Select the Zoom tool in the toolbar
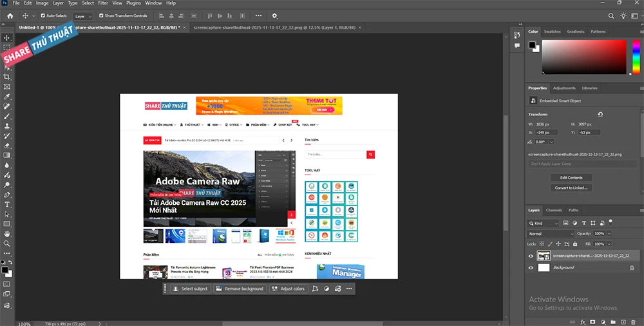The height and width of the screenshot is (326, 644). (x=6, y=244)
